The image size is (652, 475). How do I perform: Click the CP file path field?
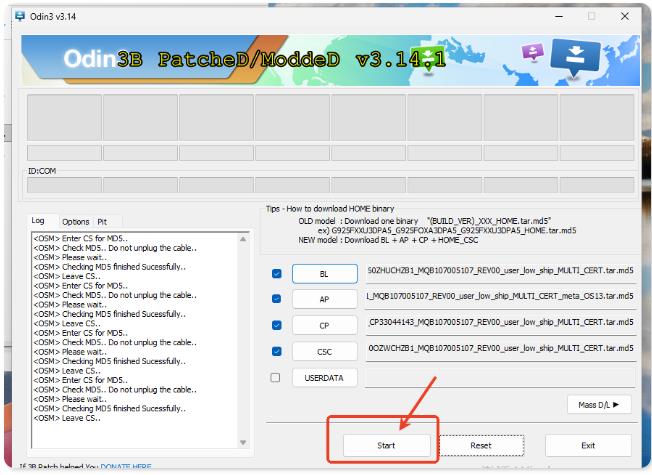pos(500,323)
